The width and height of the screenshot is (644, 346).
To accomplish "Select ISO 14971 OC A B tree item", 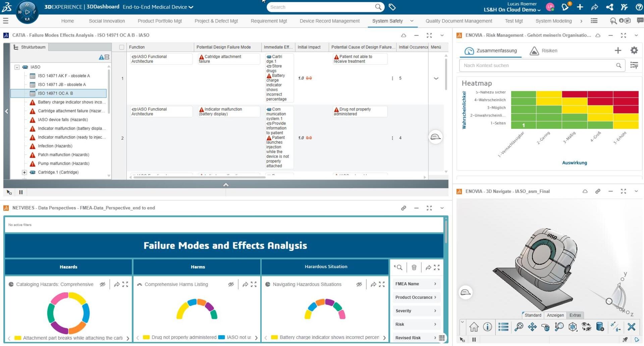I will tap(59, 93).
